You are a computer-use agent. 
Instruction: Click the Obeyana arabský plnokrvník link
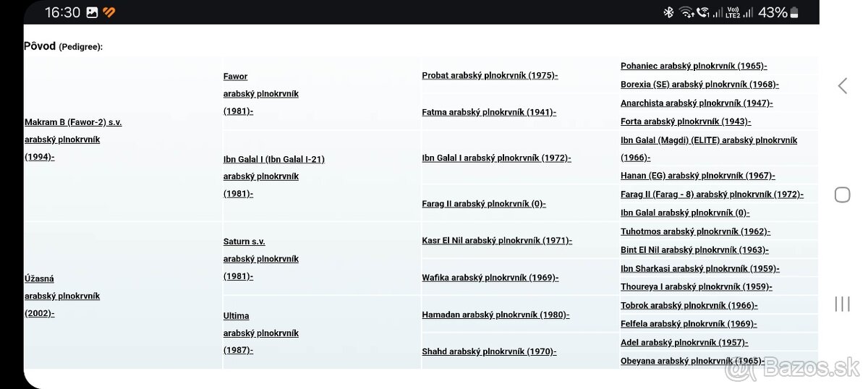pos(692,361)
